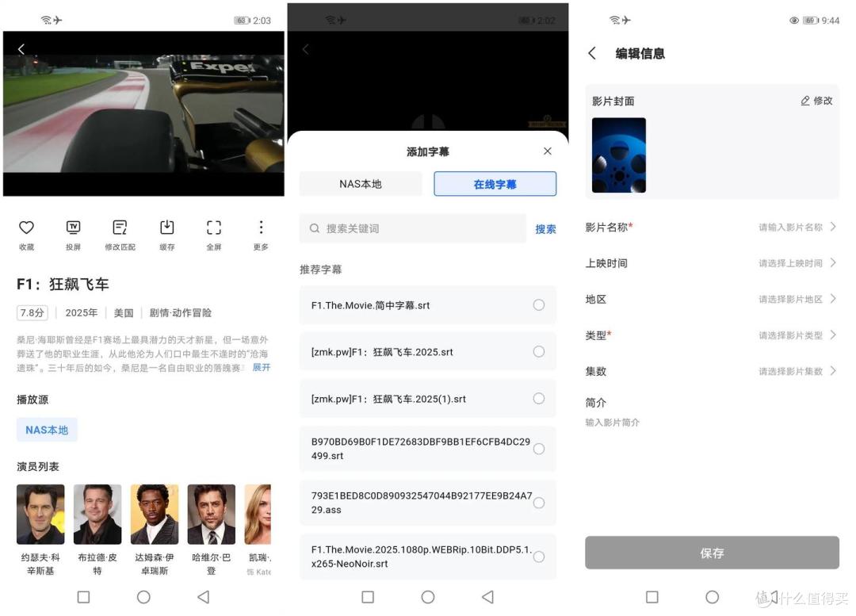Switch to 全屏 fullscreen icon
Image resolution: width=856 pixels, height=616 pixels.
tap(214, 228)
